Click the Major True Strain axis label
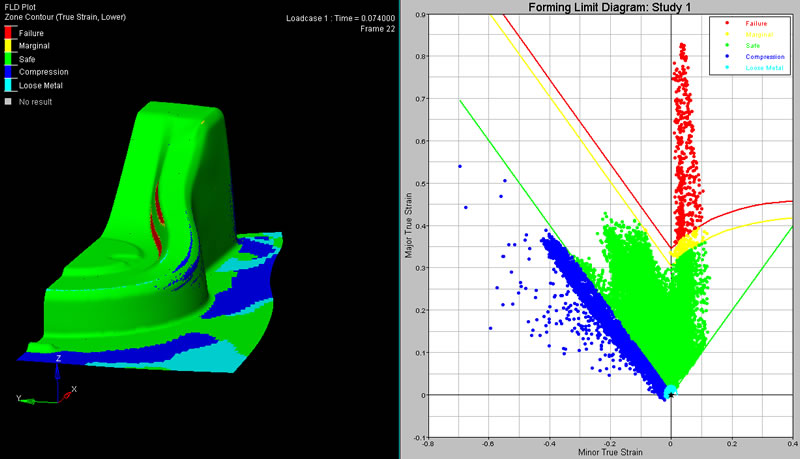 410,224
